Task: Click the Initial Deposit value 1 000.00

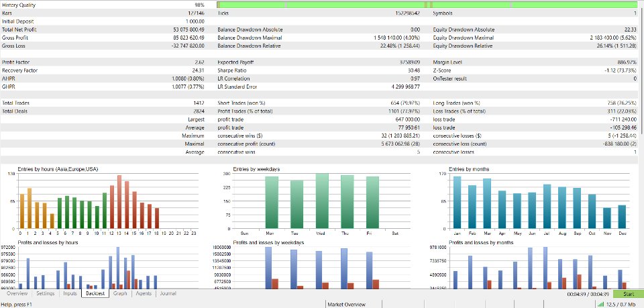Action: [x=195, y=21]
